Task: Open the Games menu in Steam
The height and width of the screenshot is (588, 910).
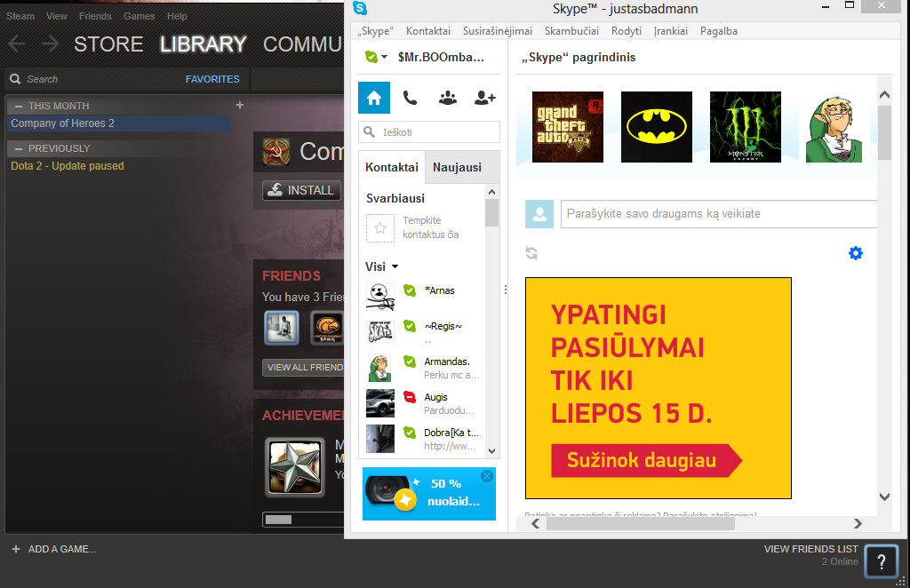Action: click(x=140, y=16)
